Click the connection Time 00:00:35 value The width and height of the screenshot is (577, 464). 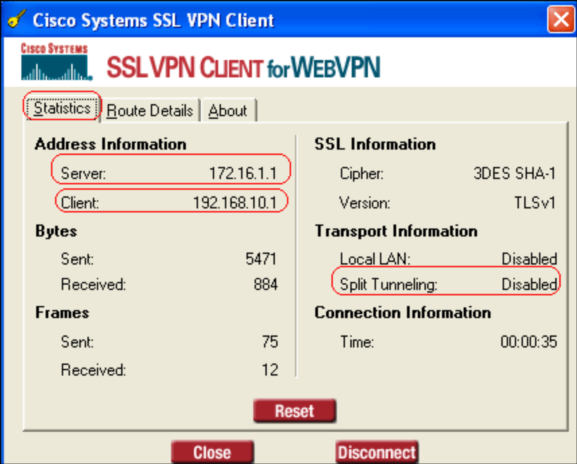pyautogui.click(x=528, y=342)
